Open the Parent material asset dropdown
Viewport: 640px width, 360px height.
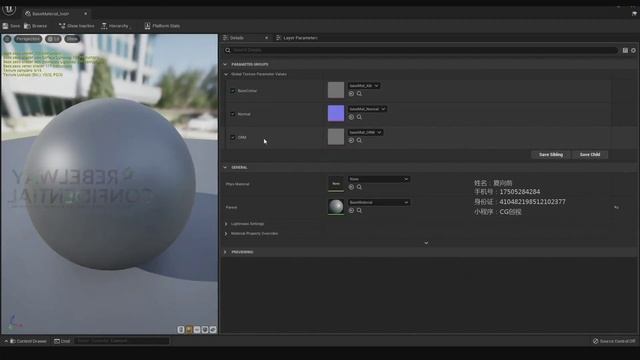click(x=379, y=202)
